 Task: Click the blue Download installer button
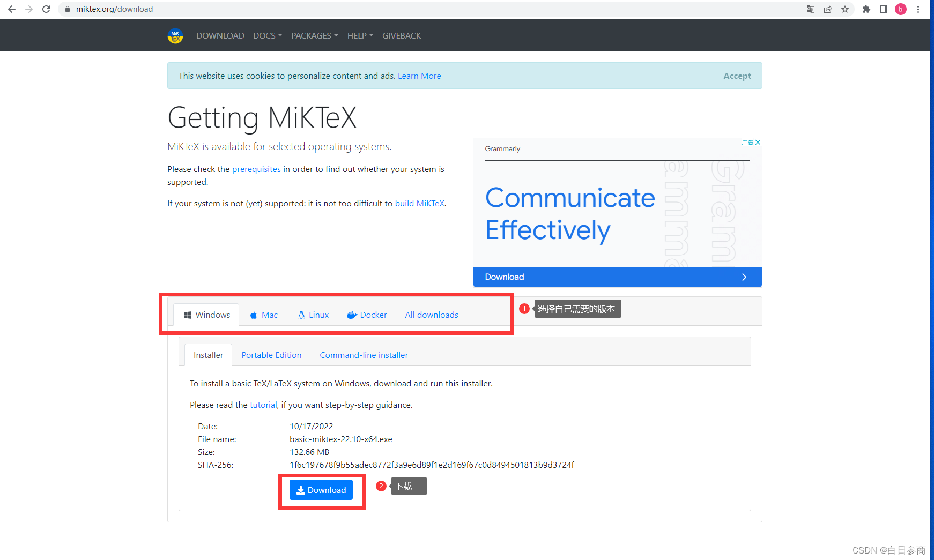click(x=321, y=490)
